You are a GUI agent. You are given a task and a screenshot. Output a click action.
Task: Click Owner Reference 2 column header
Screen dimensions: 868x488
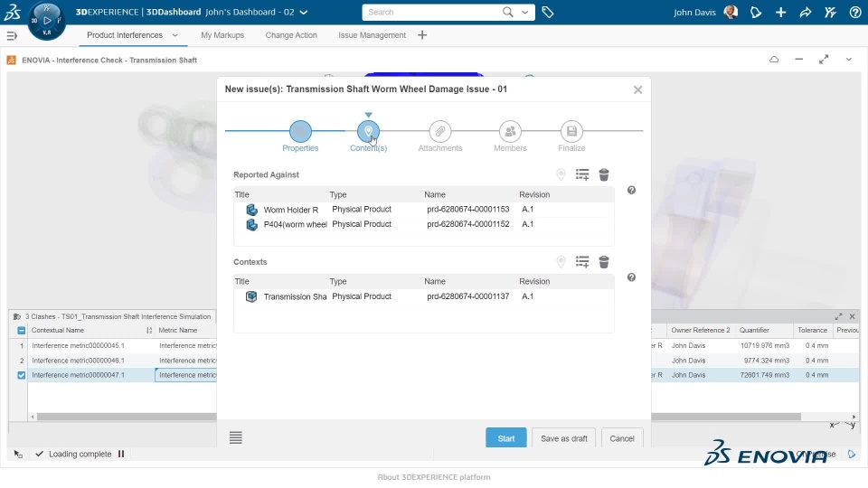click(x=700, y=331)
